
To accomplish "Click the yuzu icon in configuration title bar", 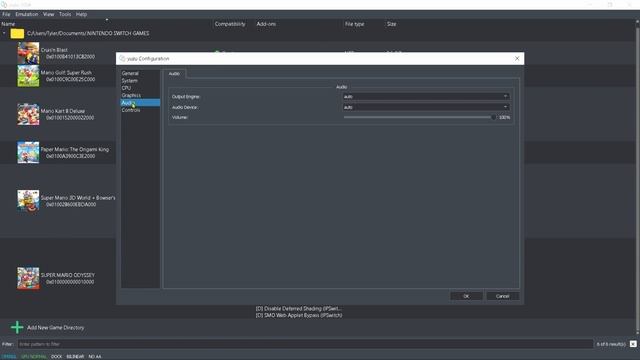I will [122, 59].
